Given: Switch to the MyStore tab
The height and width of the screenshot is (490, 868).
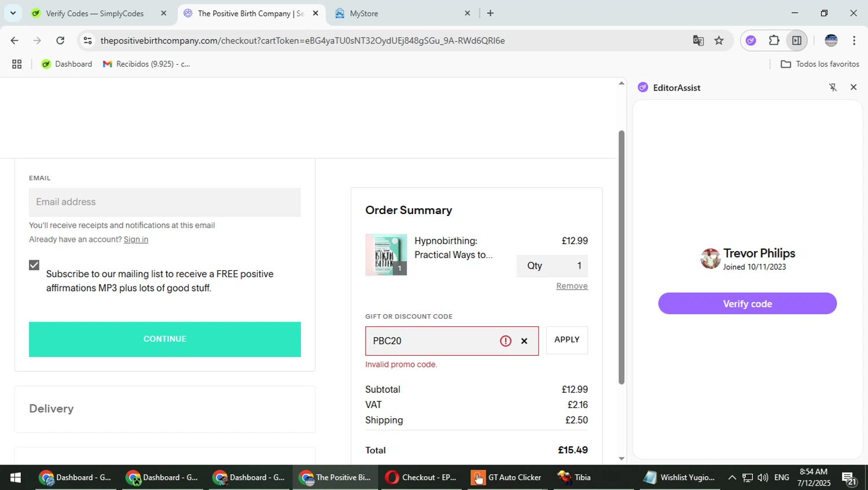Looking at the screenshot, I should [x=364, y=13].
